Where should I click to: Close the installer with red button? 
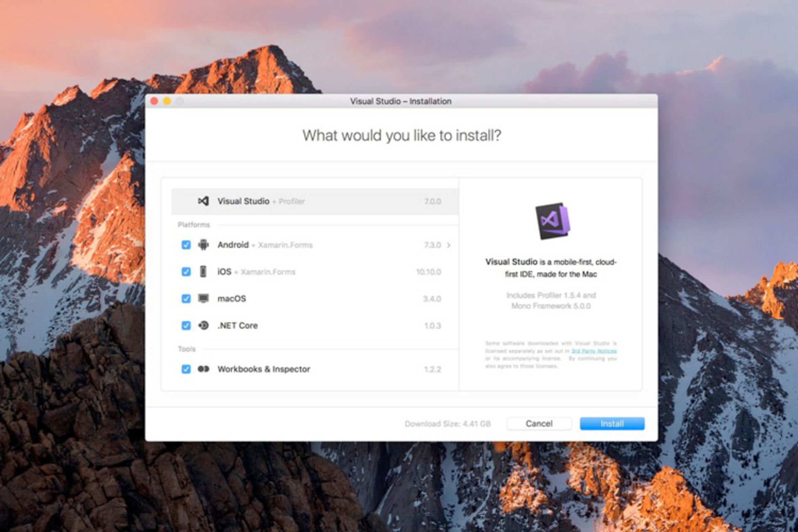click(154, 101)
